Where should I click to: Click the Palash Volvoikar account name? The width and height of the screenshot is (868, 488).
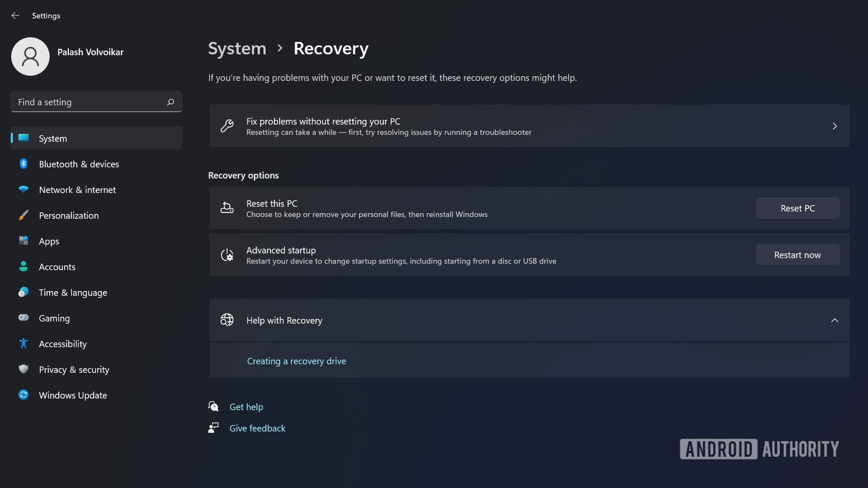(90, 52)
